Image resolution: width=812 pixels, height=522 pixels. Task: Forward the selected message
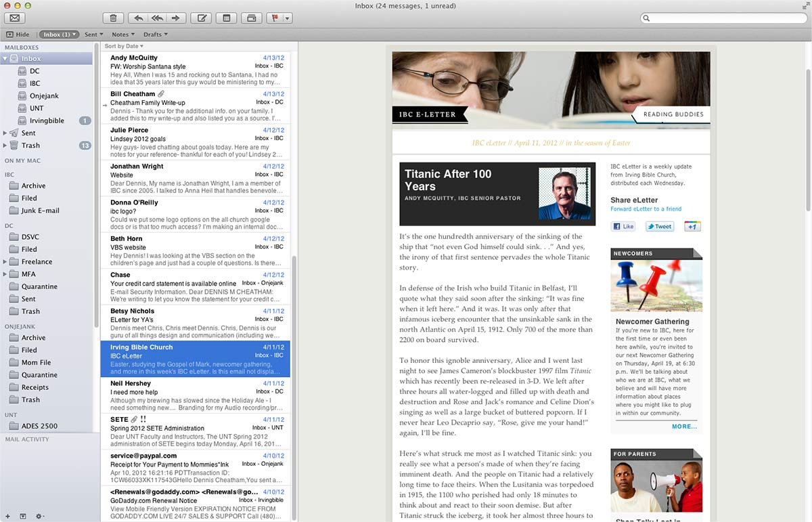(176, 18)
